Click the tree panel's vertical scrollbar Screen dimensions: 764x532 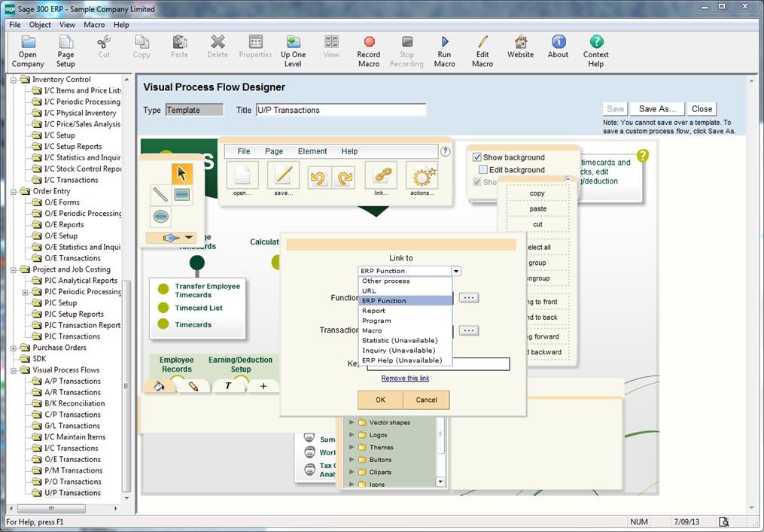[x=126, y=385]
